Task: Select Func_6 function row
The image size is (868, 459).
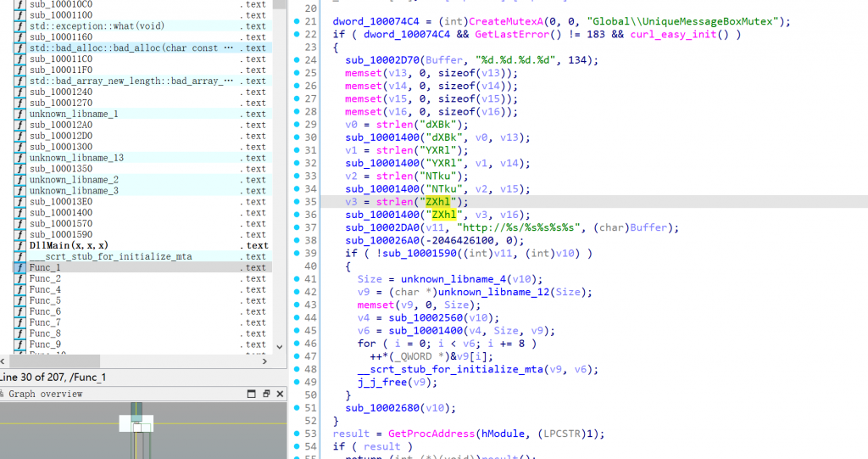Action: click(x=142, y=311)
